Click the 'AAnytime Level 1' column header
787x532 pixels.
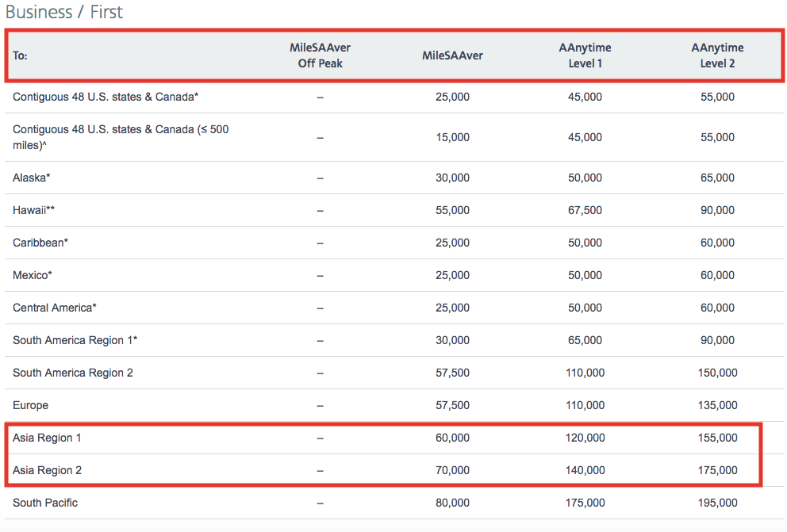tap(585, 55)
